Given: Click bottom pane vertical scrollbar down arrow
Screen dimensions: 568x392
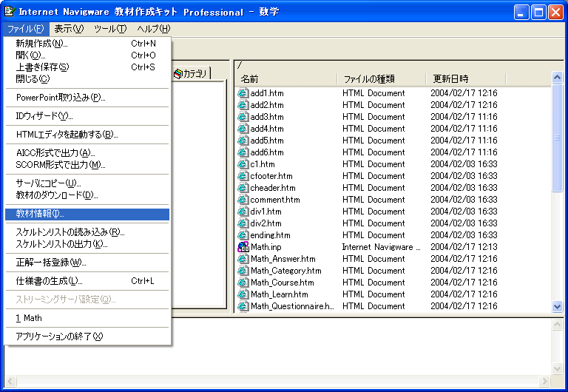Looking at the screenshot, I should click(557, 369).
